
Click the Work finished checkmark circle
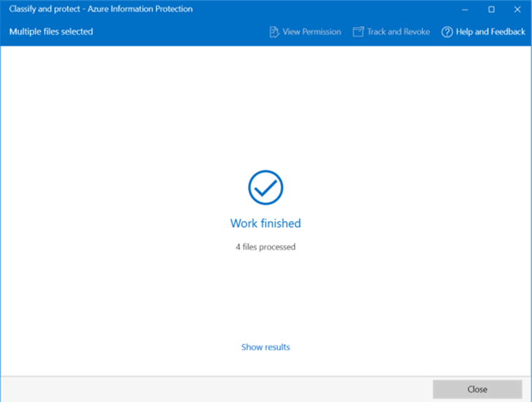pyautogui.click(x=266, y=187)
